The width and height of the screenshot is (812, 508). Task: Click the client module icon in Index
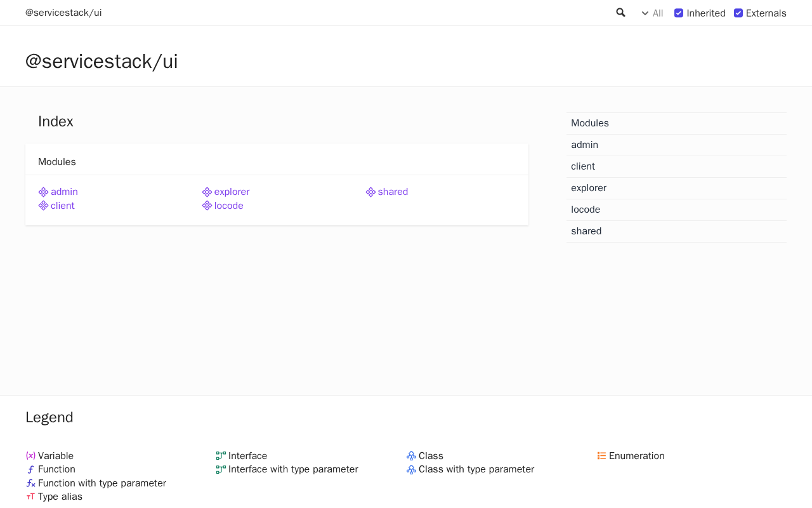(43, 206)
